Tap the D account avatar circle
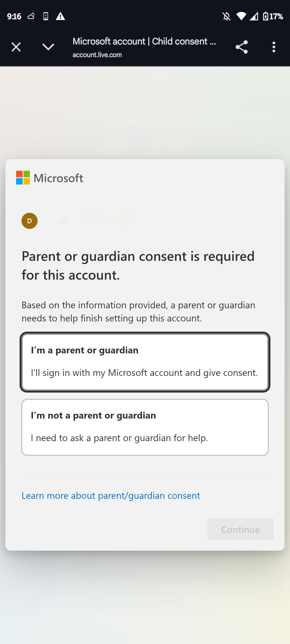The image size is (290, 644). [x=30, y=221]
